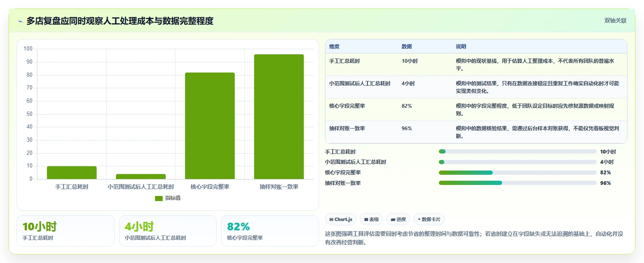The width and height of the screenshot is (644, 263).
Task: Select 手工汇总耗时 cell in the table
Action: pyautogui.click(x=345, y=61)
